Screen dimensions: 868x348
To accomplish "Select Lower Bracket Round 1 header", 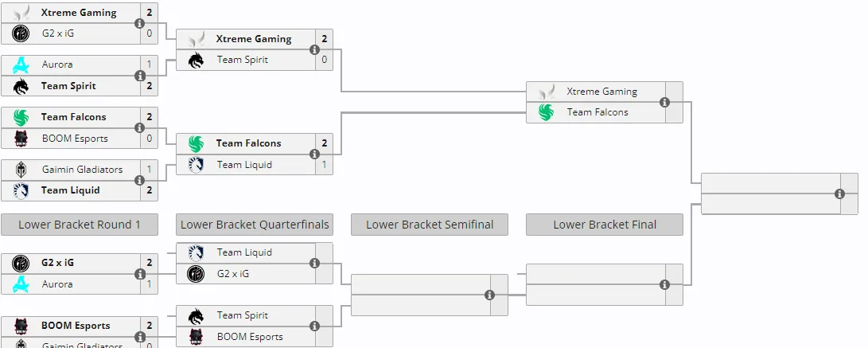I will (79, 225).
